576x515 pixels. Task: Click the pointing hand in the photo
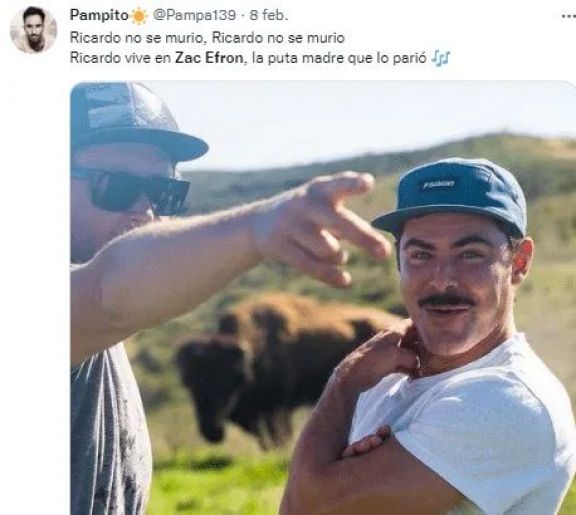323,228
